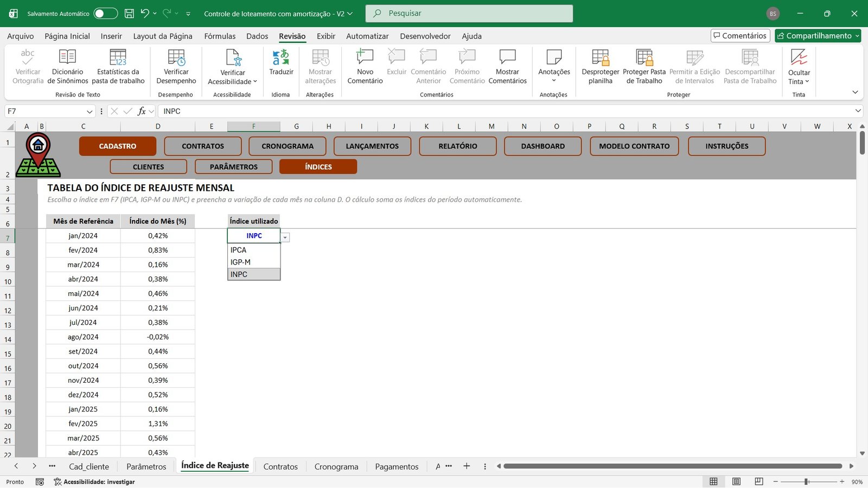Click Descompartilhar Pasta de Trabalho
Image resolution: width=868 pixels, height=488 pixels.
tap(750, 66)
